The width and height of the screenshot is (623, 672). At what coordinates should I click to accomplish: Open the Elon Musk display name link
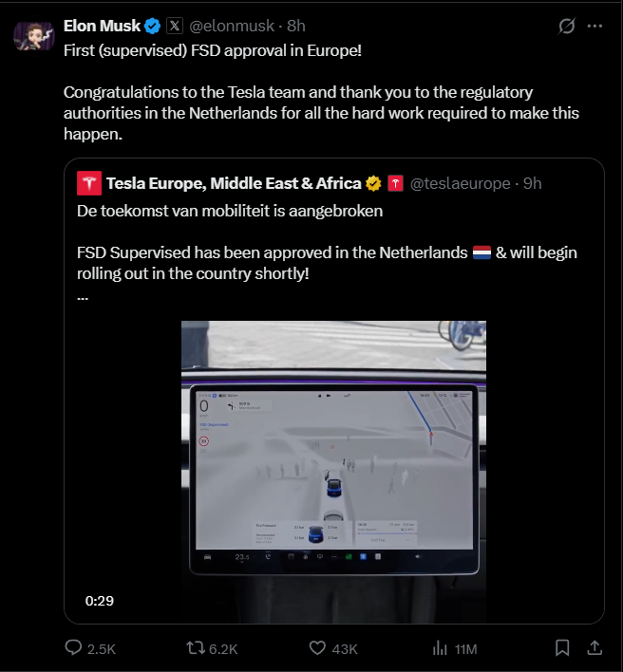point(102,26)
